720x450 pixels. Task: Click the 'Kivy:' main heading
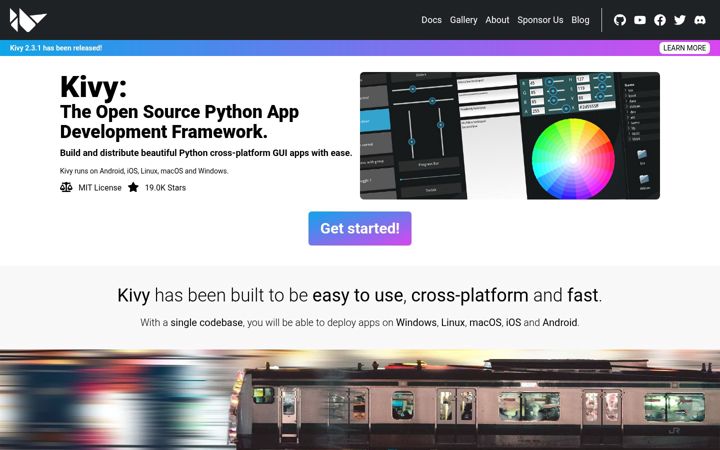pos(93,87)
